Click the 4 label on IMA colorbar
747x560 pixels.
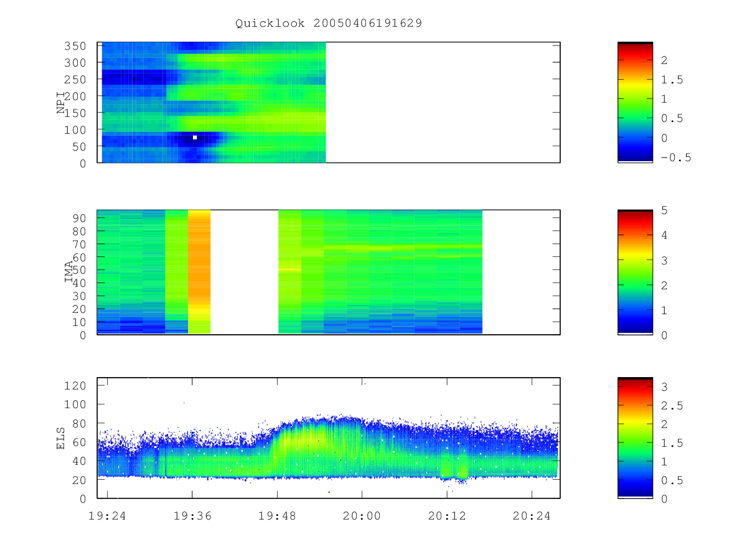664,235
